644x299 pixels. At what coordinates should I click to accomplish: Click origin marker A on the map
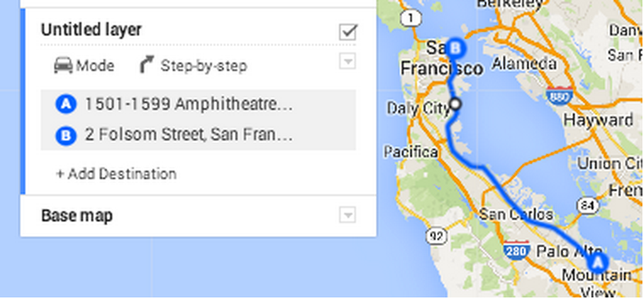pyautogui.click(x=597, y=262)
